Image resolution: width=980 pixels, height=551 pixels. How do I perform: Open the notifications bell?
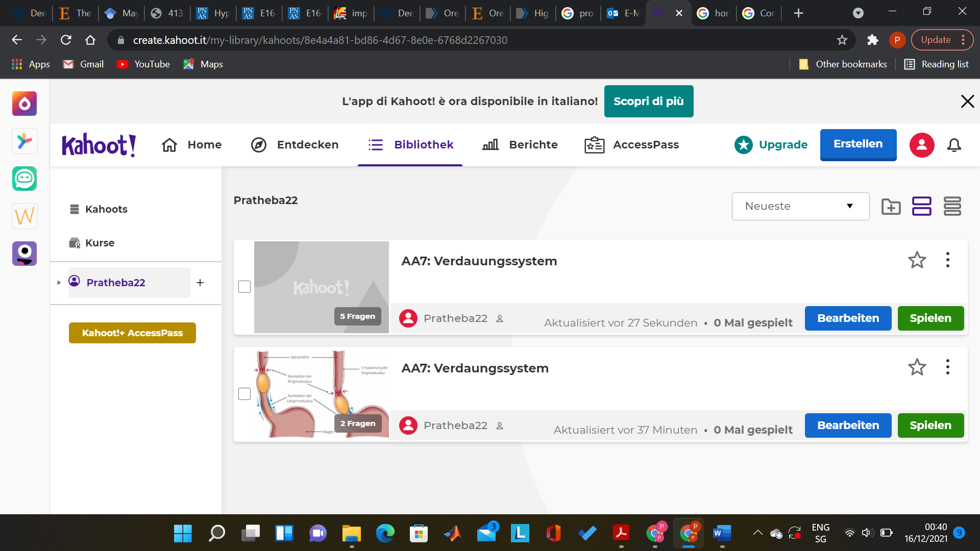click(x=954, y=145)
